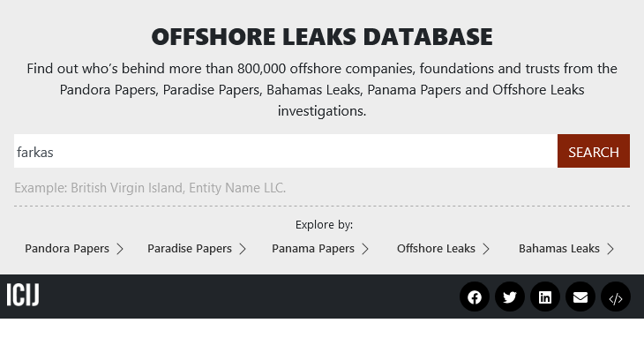
Task: Click the example search hint text
Action: click(x=150, y=188)
